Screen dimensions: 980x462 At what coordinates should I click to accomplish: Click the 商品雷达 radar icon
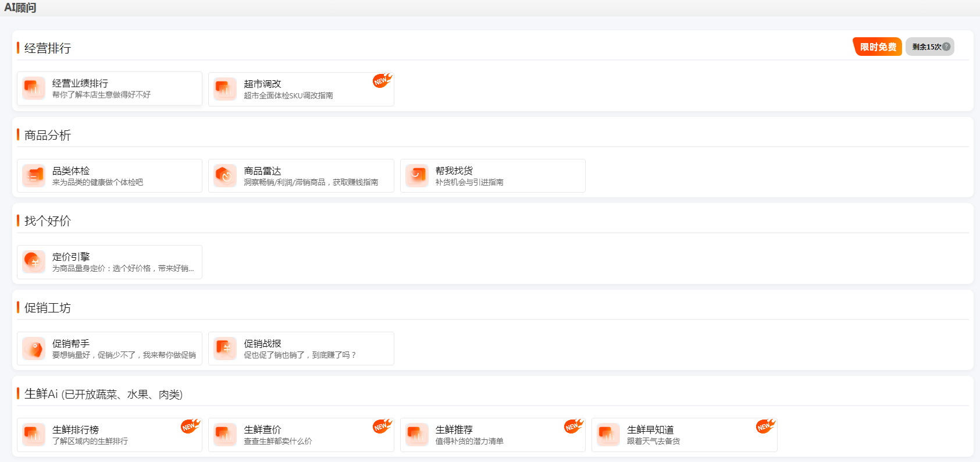tap(225, 176)
